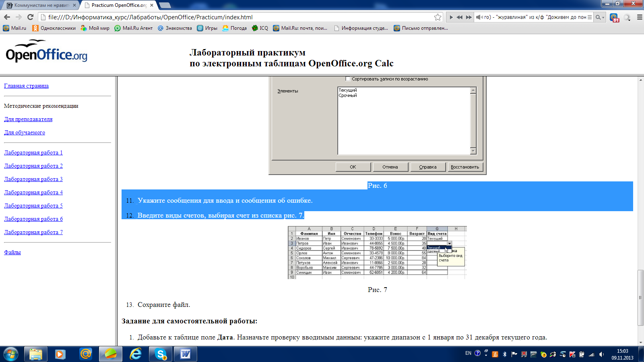Image resolution: width=644 pixels, height=362 pixels.
Task: Click the OpenOffice.org logo
Action: (x=46, y=51)
